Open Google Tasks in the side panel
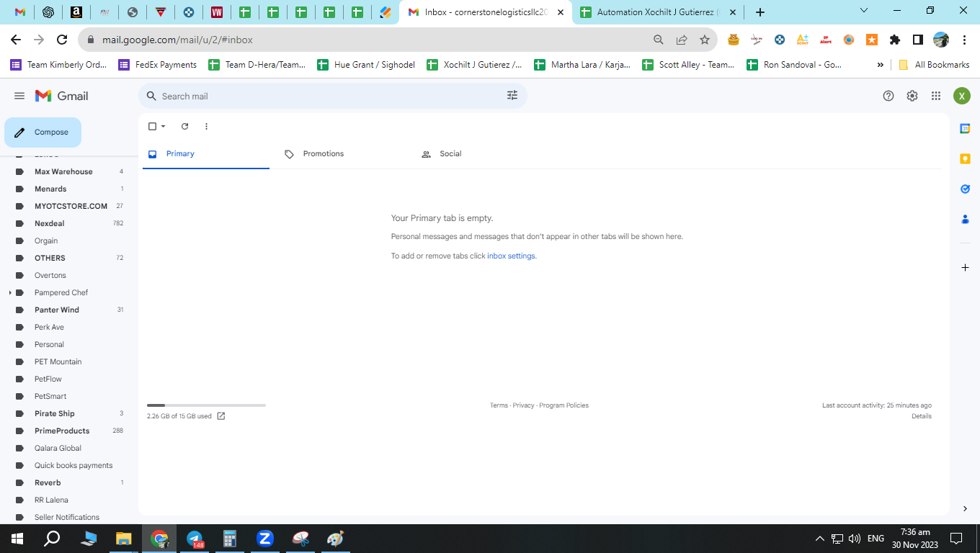The image size is (980, 553). click(965, 189)
